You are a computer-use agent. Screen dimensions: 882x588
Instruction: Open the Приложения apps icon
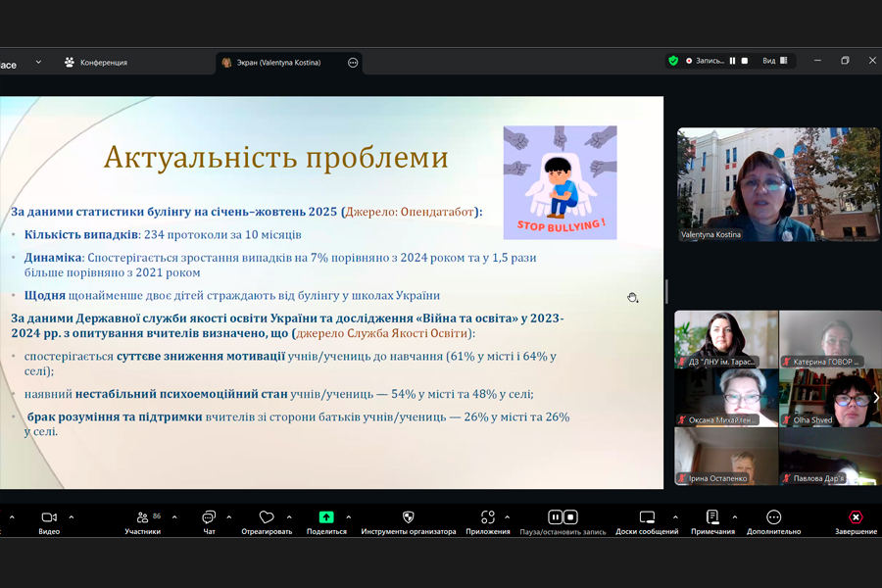click(488, 517)
